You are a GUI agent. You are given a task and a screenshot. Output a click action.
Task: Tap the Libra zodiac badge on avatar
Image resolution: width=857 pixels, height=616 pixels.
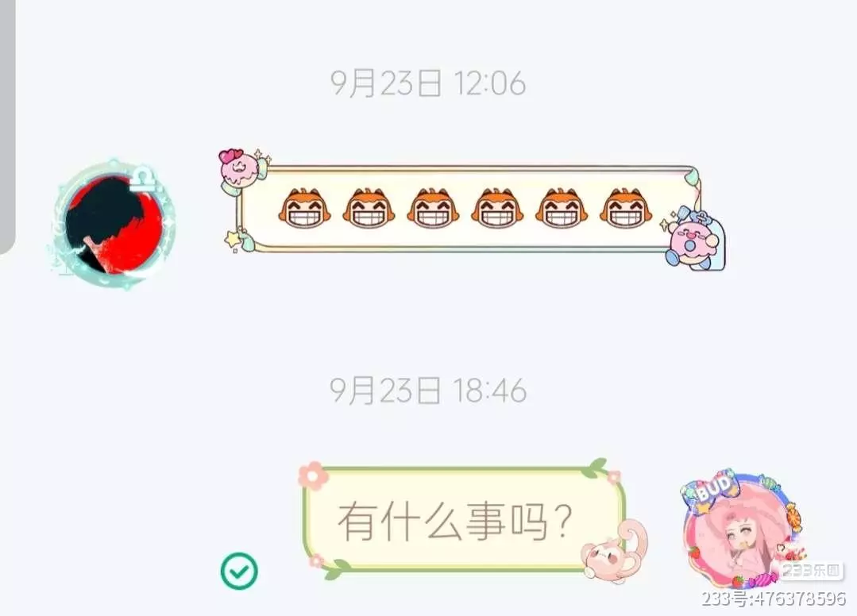click(x=145, y=179)
